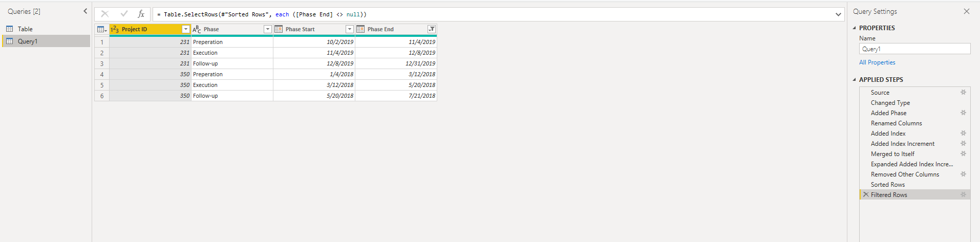Cancel formula edit with X icon
The image size is (980, 242).
[x=105, y=14]
